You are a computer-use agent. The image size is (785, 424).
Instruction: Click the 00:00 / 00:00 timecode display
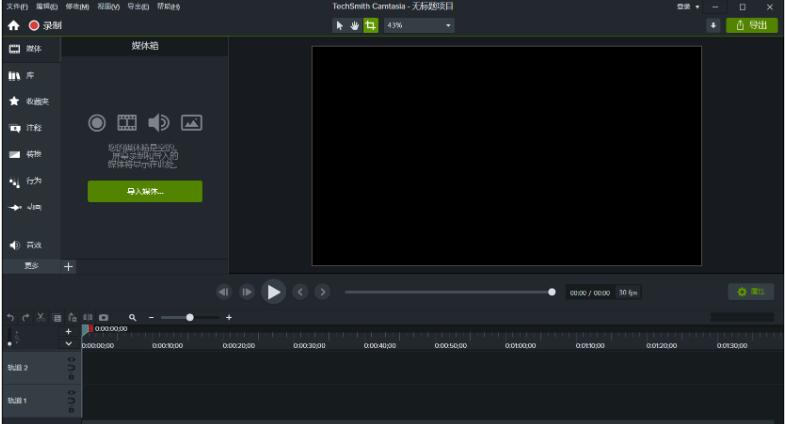click(x=590, y=293)
